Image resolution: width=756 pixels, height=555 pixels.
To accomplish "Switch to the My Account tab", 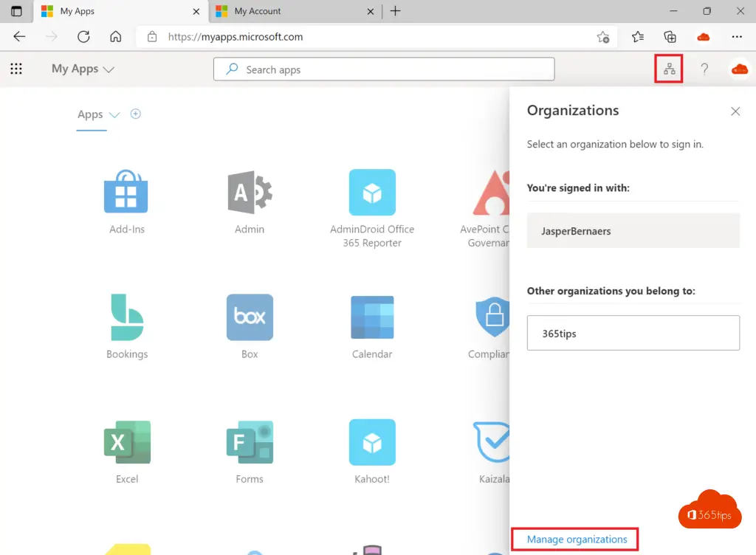I will pos(295,11).
